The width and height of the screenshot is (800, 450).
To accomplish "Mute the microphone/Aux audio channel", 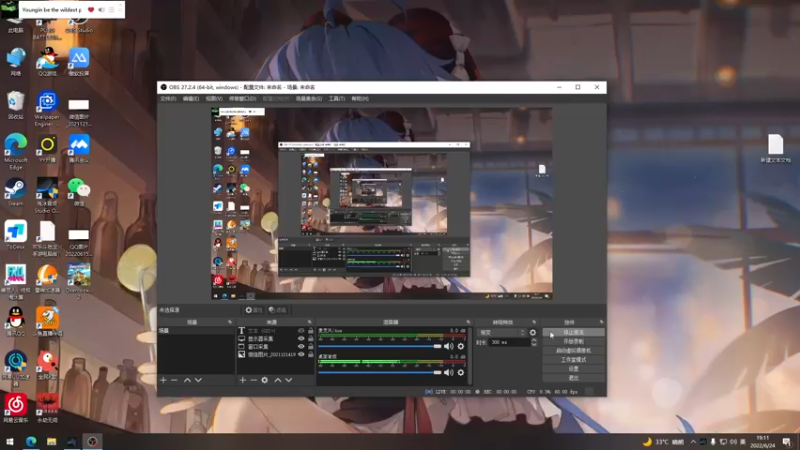I will pyautogui.click(x=448, y=346).
